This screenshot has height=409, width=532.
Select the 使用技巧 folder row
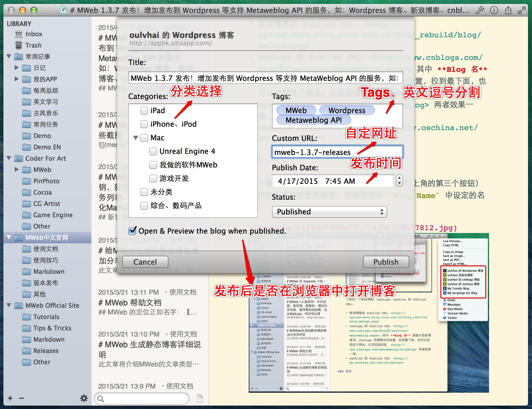pos(47,260)
